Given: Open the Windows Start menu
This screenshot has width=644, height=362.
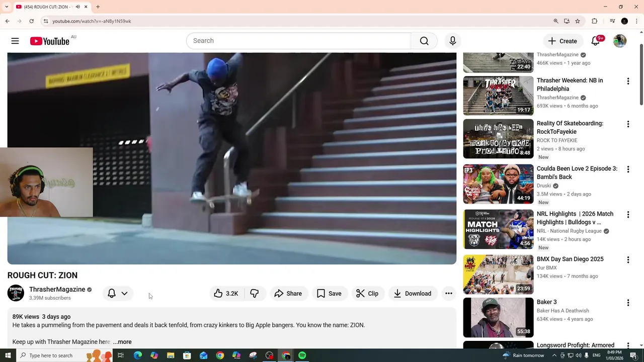Looking at the screenshot, I should (x=8, y=355).
